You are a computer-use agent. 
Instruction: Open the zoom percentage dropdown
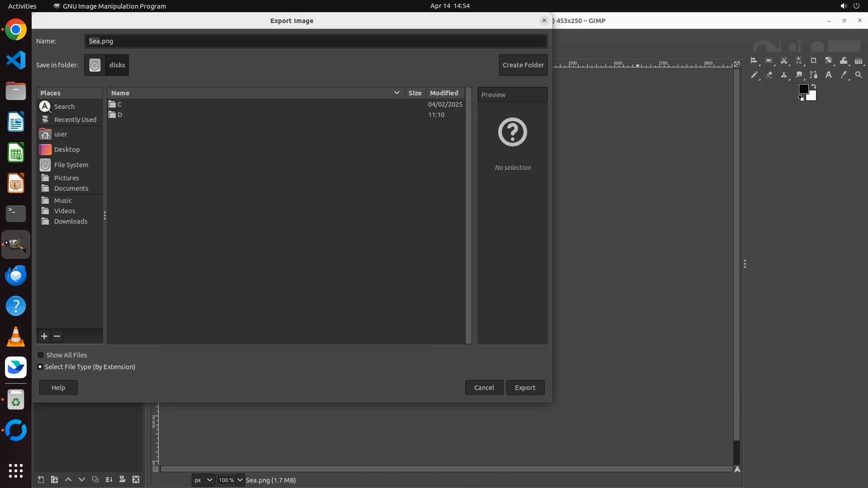240,480
